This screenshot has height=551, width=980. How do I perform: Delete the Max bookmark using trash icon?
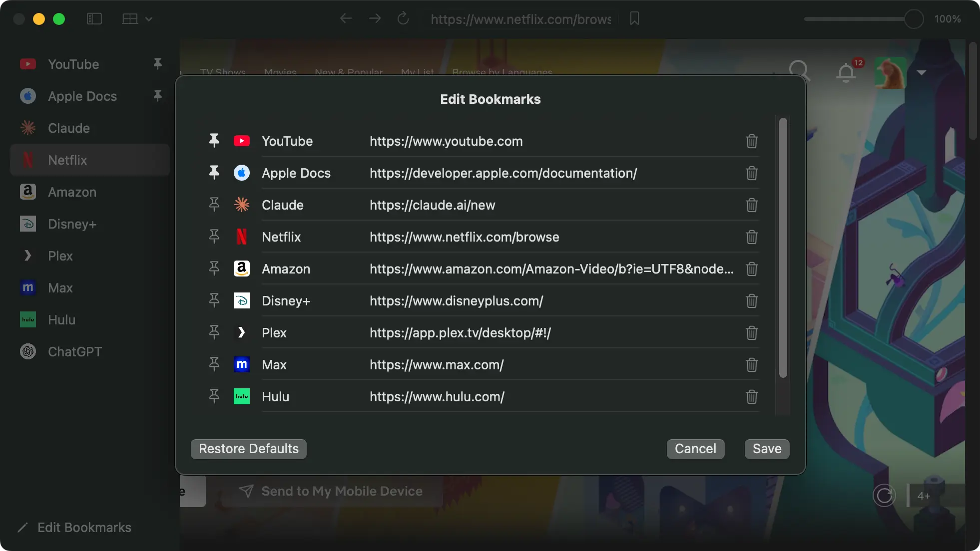click(751, 365)
